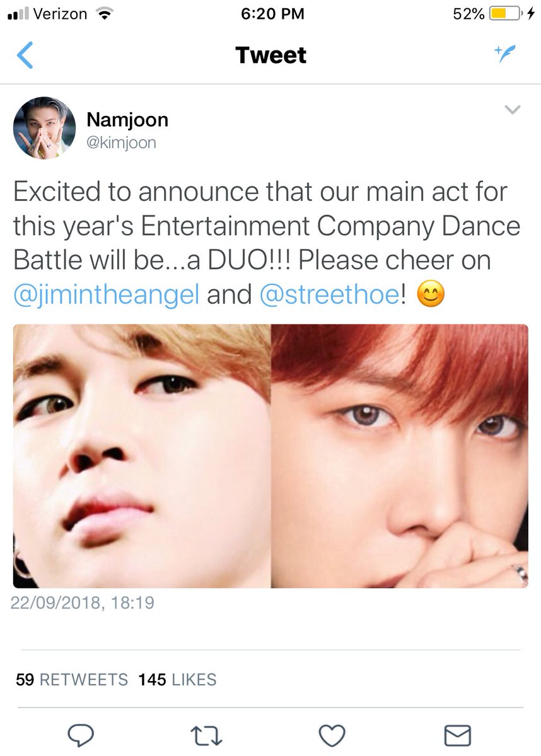Open Namjoon's profile avatar
The image size is (541, 756).
pyautogui.click(x=45, y=129)
